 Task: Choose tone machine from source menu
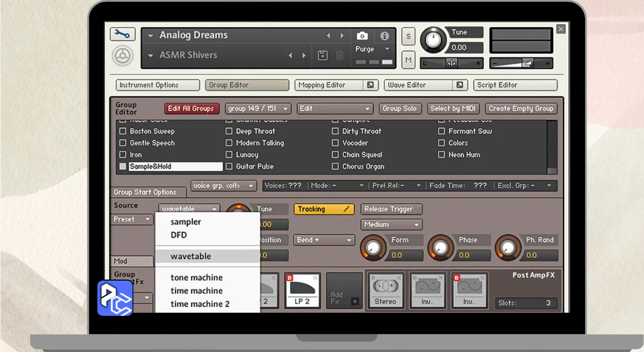[196, 278]
